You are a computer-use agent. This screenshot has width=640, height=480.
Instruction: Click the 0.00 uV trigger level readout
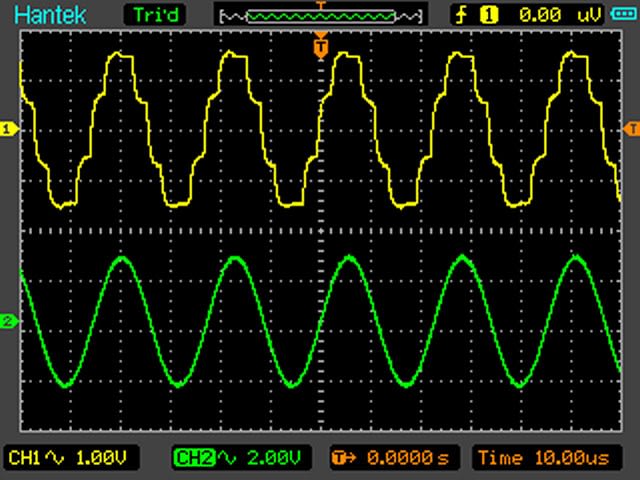pos(560,16)
